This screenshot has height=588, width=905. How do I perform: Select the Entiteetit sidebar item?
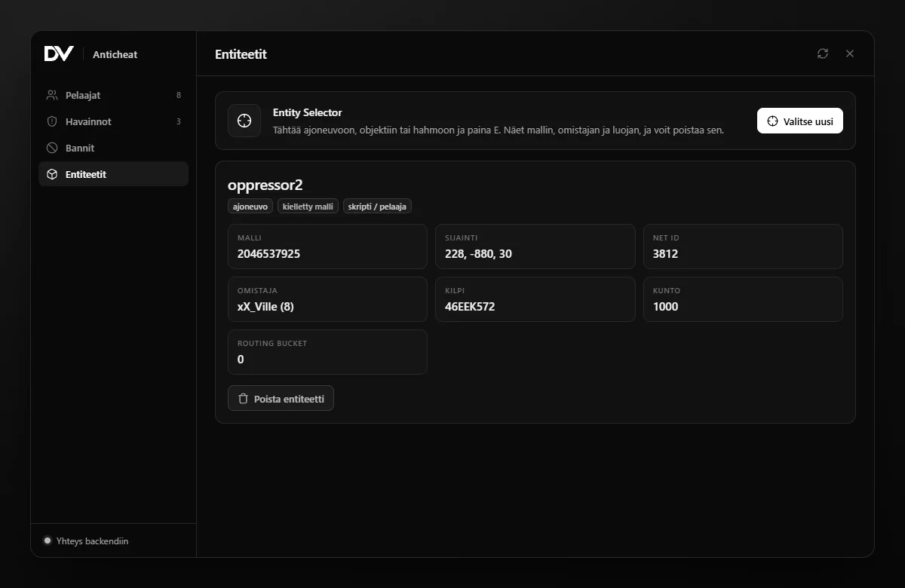click(x=113, y=174)
